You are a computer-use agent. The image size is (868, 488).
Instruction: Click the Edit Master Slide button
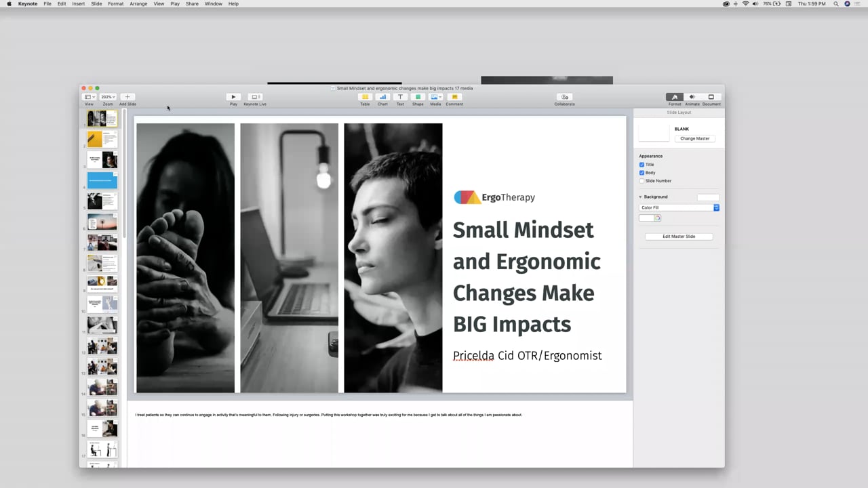click(679, 237)
